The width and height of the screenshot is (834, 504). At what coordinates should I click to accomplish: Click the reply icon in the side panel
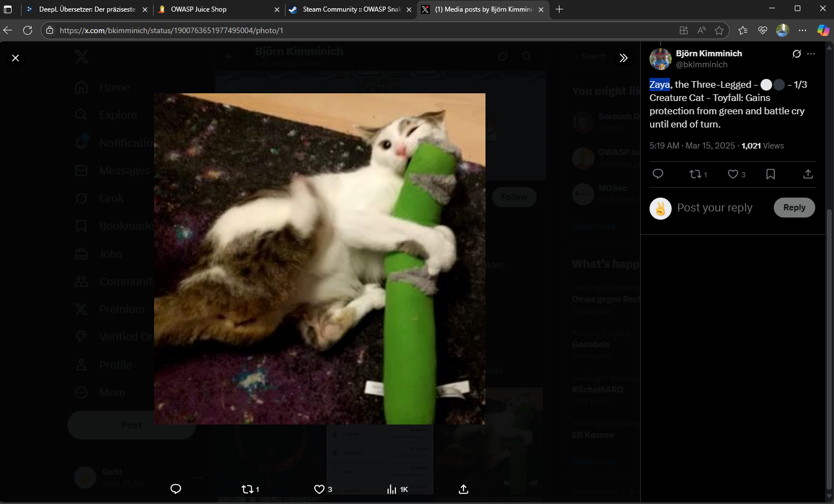(658, 174)
